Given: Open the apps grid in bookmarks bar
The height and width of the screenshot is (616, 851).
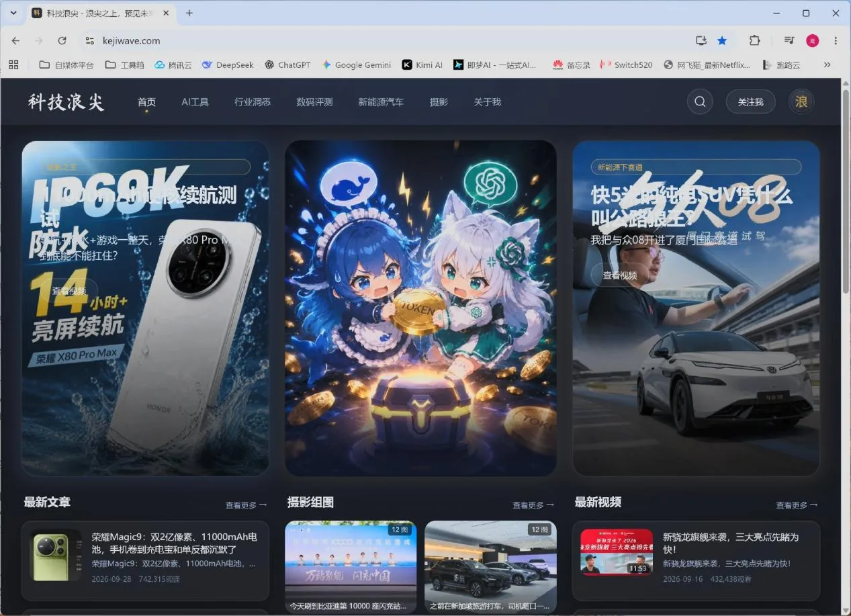Looking at the screenshot, I should (13, 64).
